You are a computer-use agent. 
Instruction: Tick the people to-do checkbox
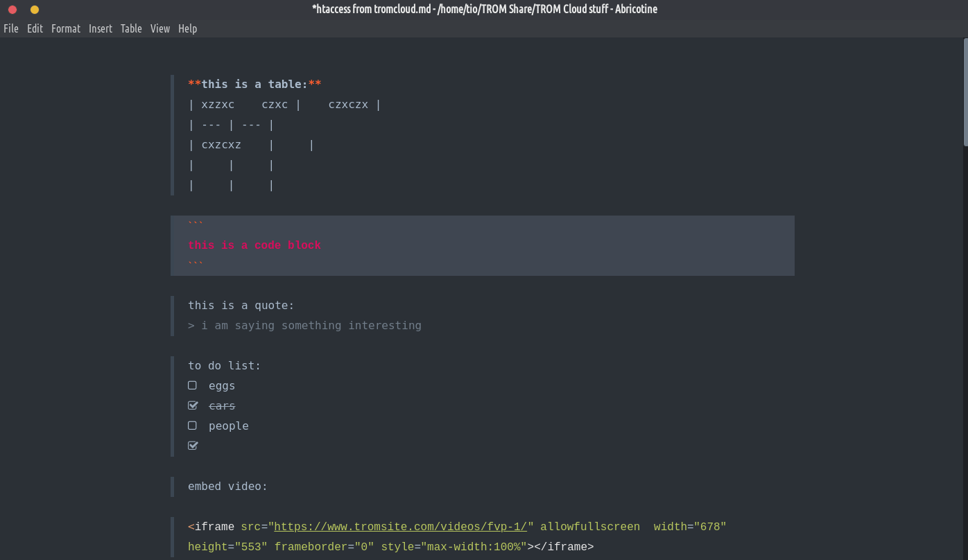(193, 426)
